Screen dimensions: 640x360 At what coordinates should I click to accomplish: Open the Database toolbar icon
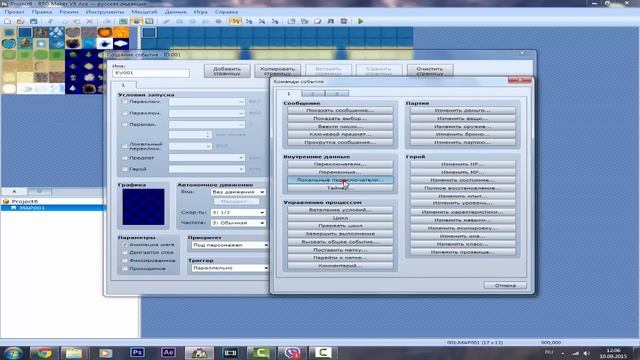(x=291, y=21)
